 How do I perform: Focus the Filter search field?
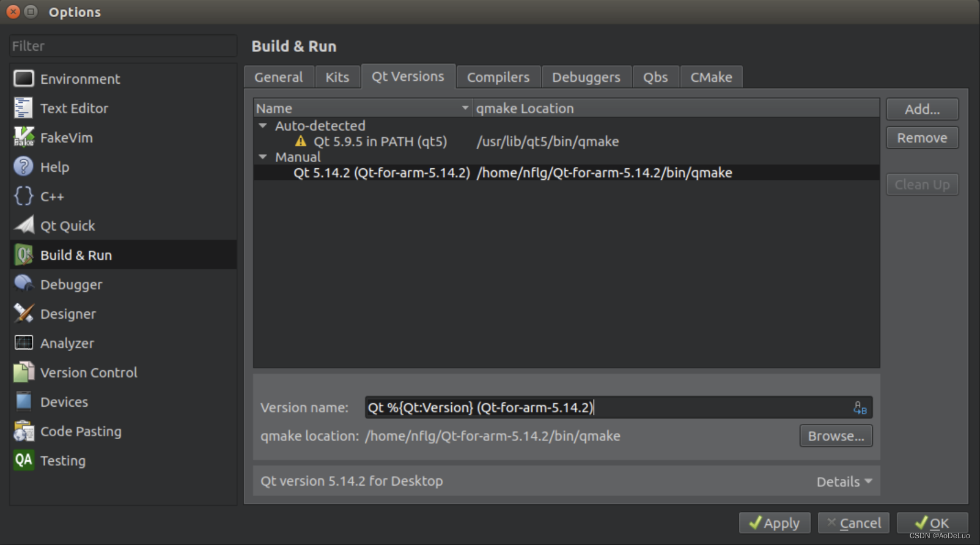point(123,46)
